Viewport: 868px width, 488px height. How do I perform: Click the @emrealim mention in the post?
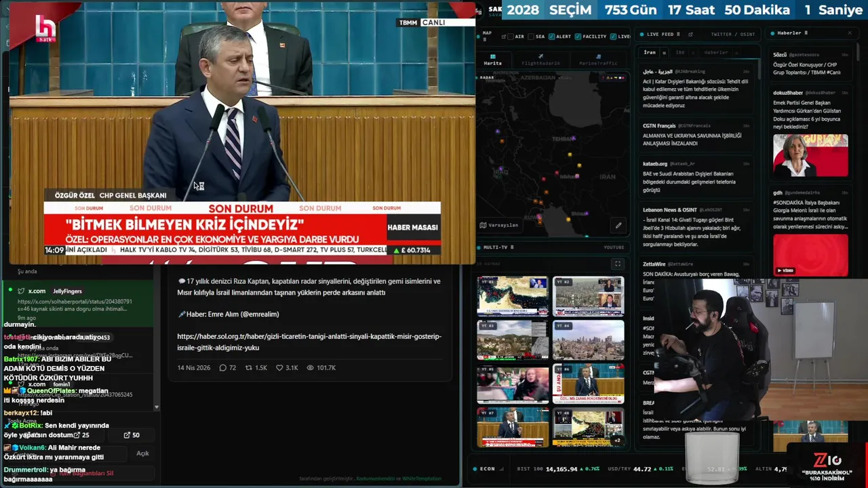259,314
